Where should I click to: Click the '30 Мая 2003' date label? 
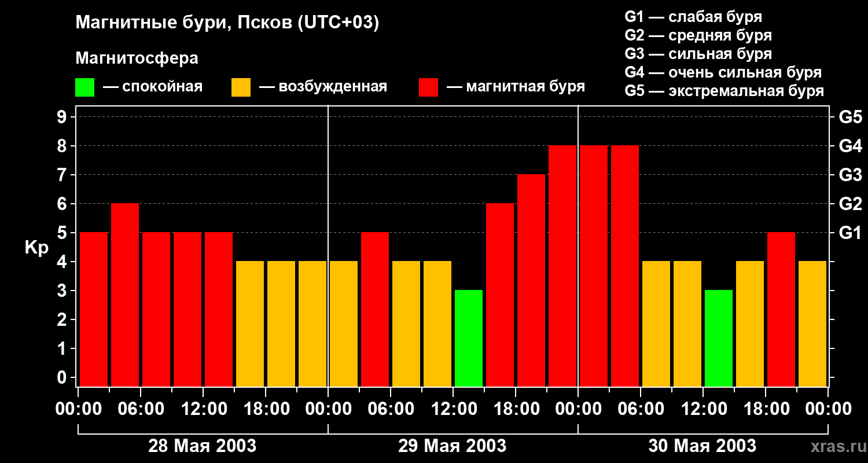coord(703,446)
